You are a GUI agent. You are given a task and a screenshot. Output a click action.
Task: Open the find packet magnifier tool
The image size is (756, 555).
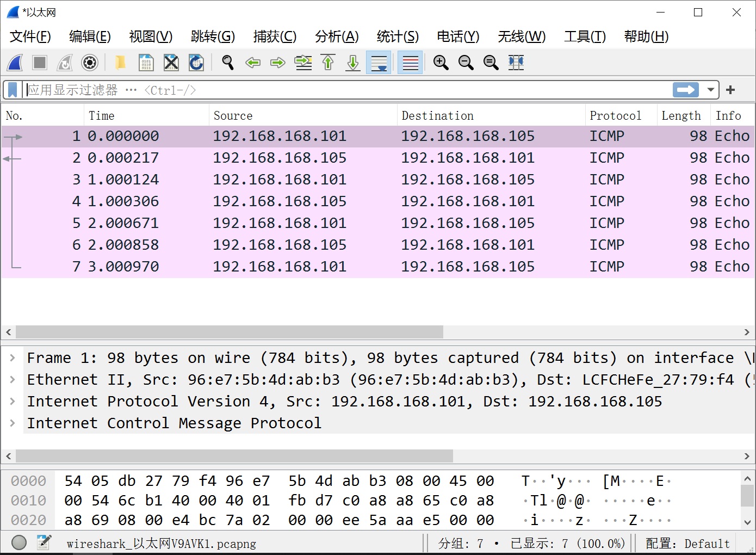(x=227, y=63)
